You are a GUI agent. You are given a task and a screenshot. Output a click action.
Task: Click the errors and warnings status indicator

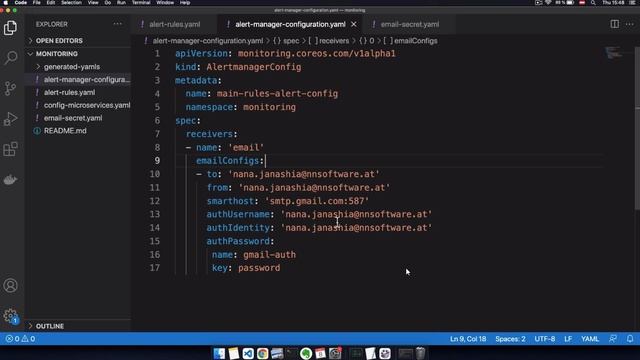(x=20, y=339)
